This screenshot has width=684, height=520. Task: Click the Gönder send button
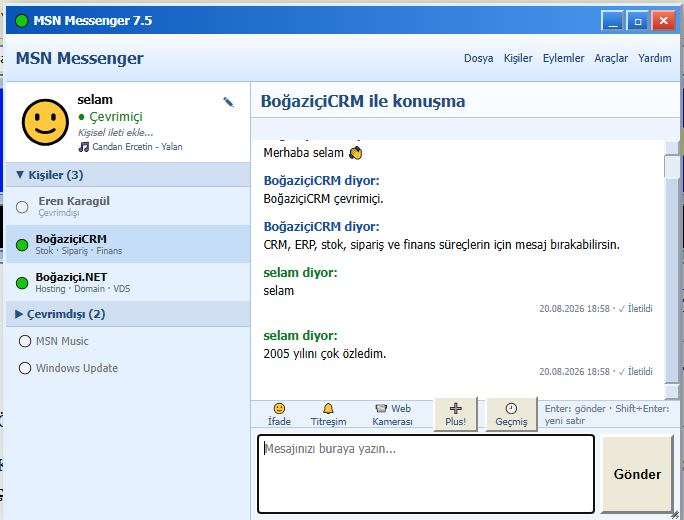click(637, 474)
